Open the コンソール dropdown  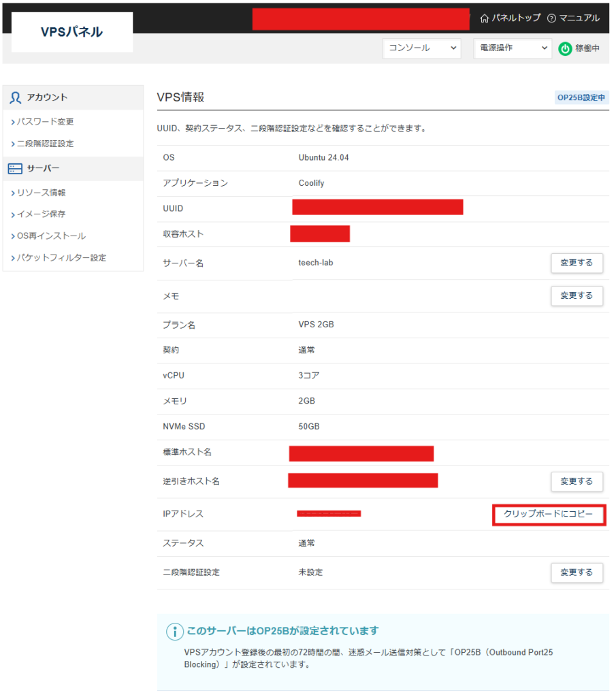422,48
